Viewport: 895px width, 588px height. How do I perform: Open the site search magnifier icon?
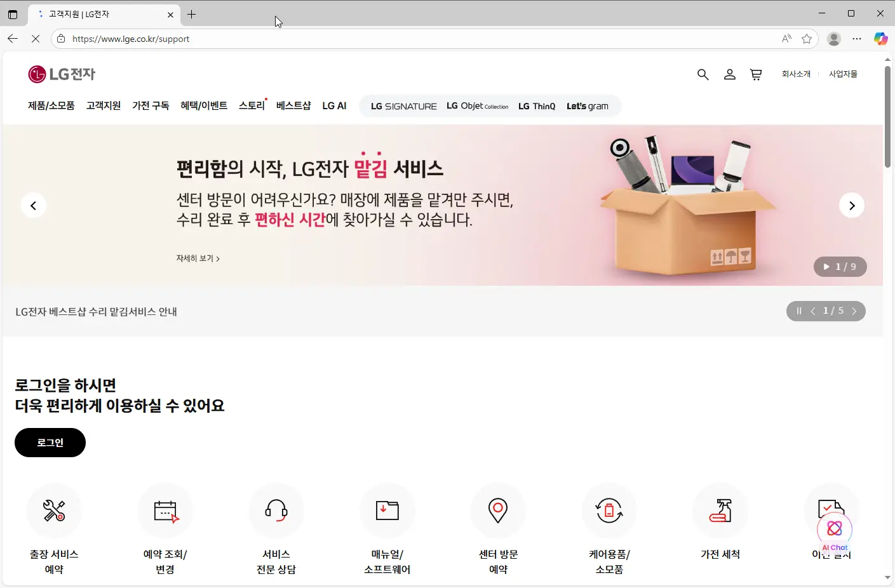click(x=703, y=74)
